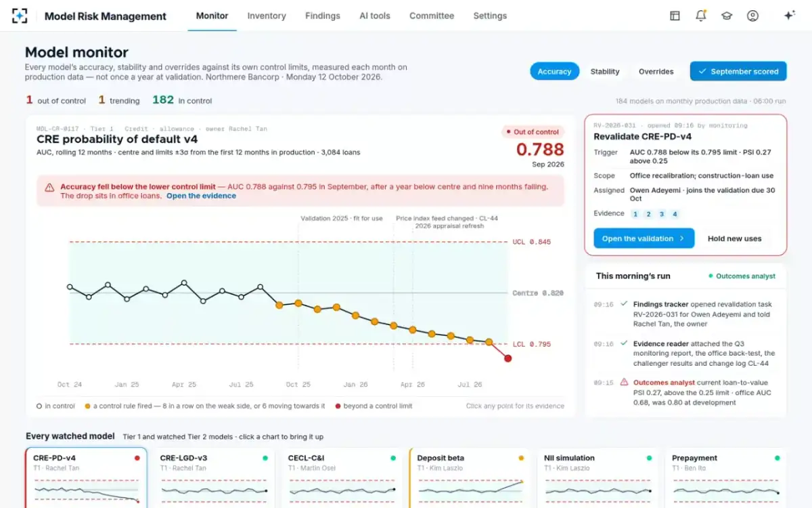Go to the Inventory tab
Image resolution: width=812 pixels, height=508 pixels.
[x=267, y=16]
